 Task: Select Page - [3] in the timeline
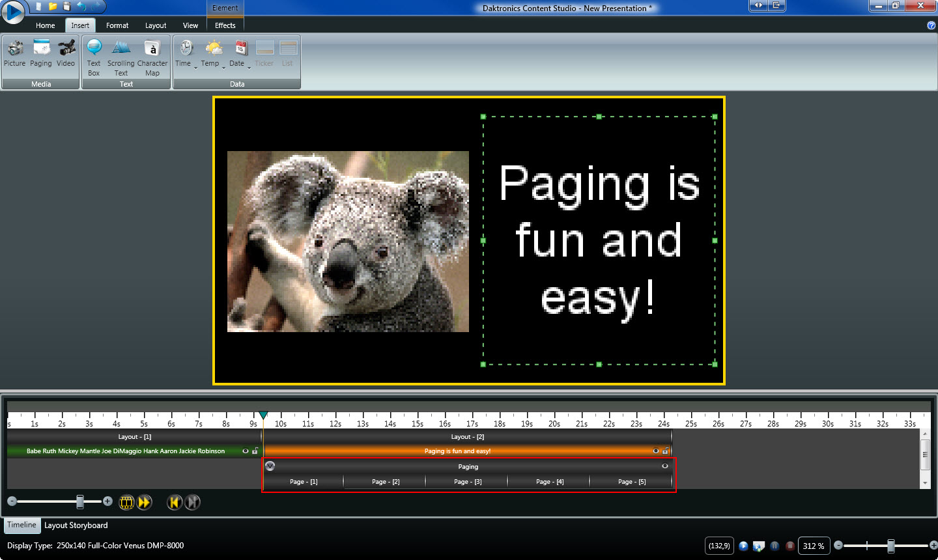tap(468, 482)
